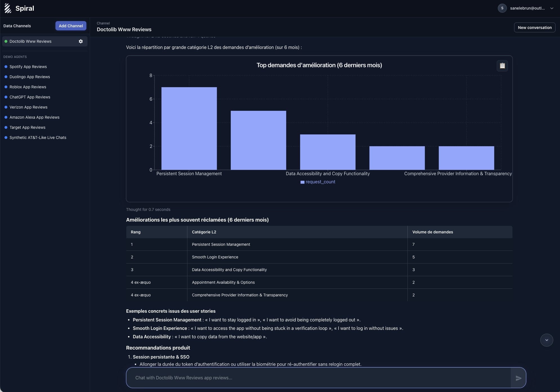Open the sanelebrun account email menu

pyautogui.click(x=527, y=8)
